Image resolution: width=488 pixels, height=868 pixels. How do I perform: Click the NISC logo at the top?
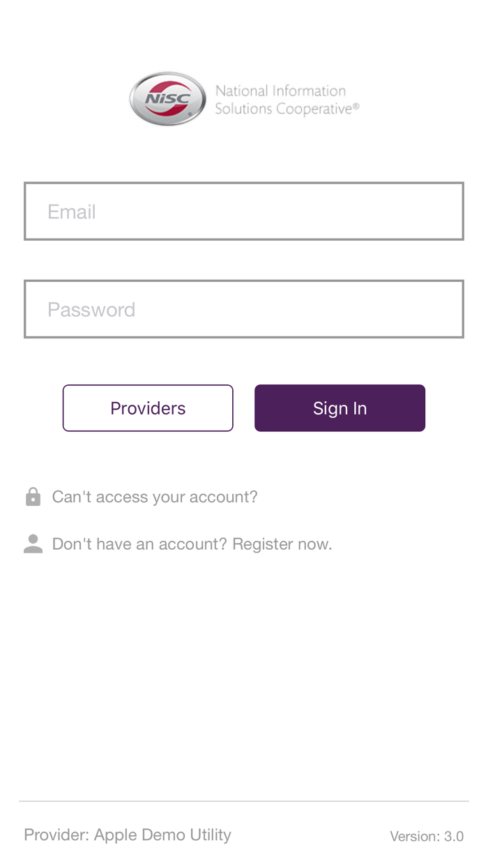tap(167, 98)
